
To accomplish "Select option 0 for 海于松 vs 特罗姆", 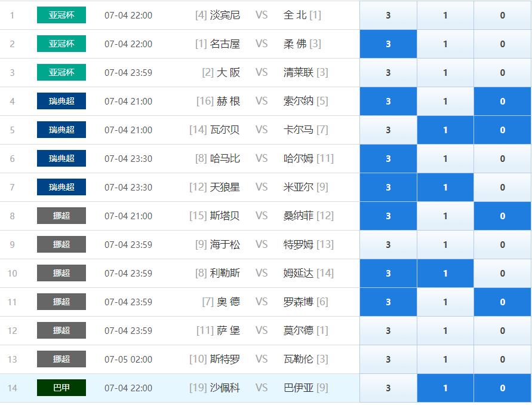I will click(502, 244).
